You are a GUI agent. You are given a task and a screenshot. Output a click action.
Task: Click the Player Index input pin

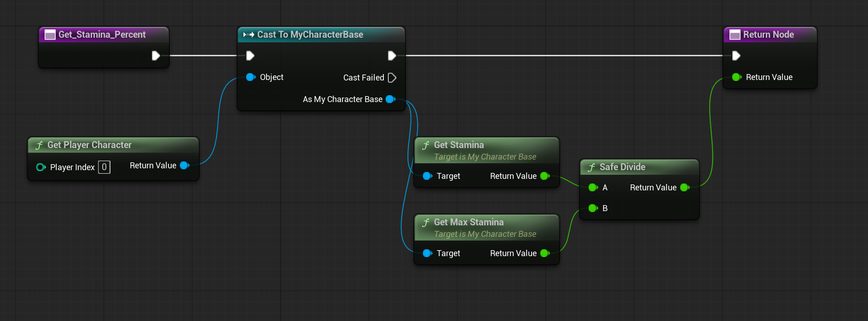click(41, 167)
